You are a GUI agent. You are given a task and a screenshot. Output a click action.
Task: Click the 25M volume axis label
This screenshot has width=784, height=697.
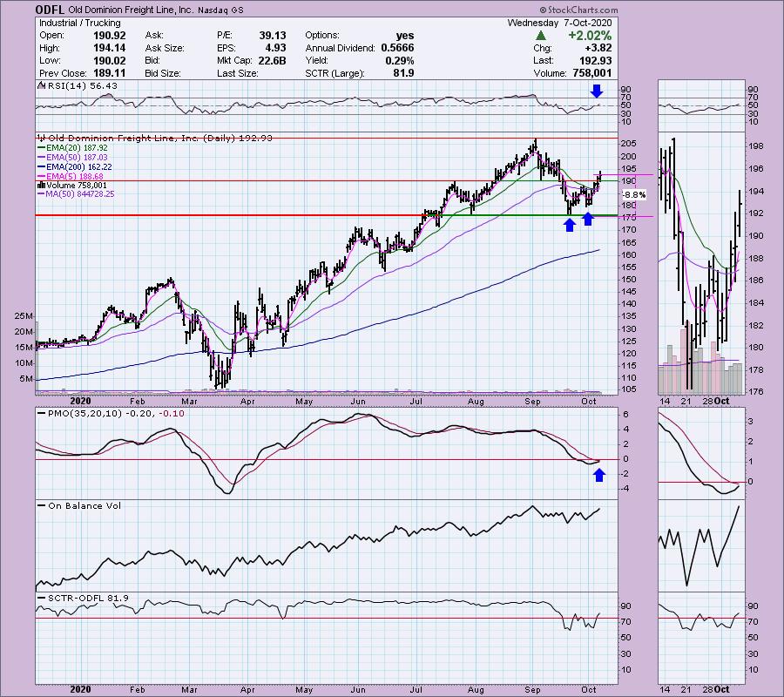coord(24,316)
